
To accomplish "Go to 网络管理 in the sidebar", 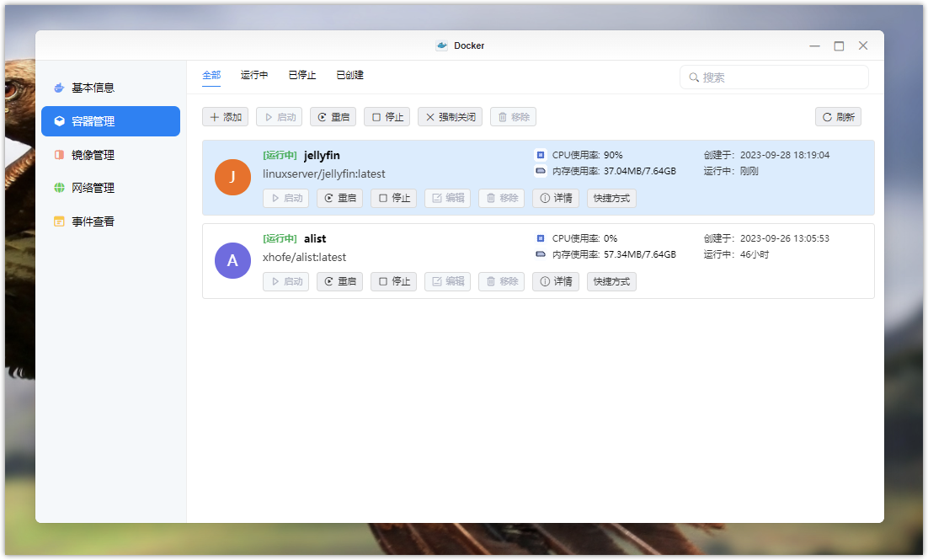I will pos(110,188).
